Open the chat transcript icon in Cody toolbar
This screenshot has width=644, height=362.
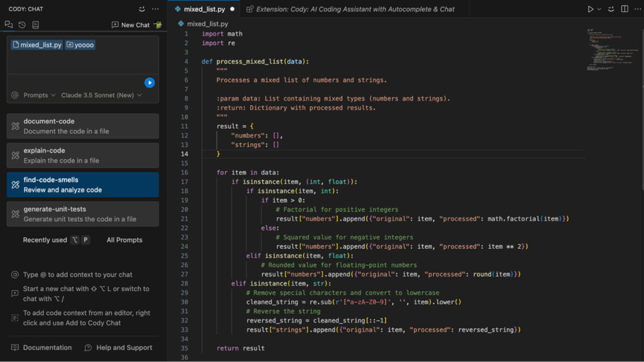pos(36,25)
